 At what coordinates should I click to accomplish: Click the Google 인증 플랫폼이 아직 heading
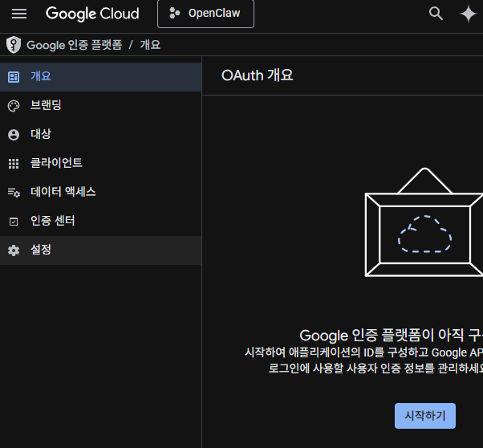tap(392, 335)
